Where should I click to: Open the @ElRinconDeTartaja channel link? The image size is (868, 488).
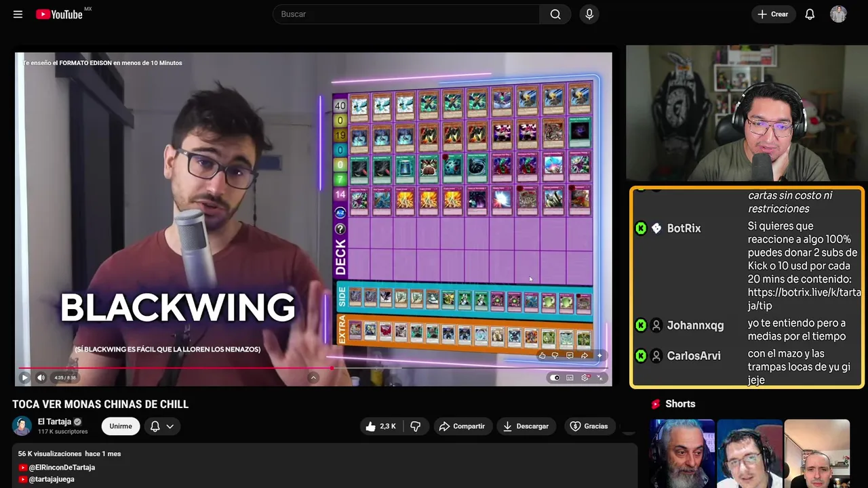click(62, 467)
